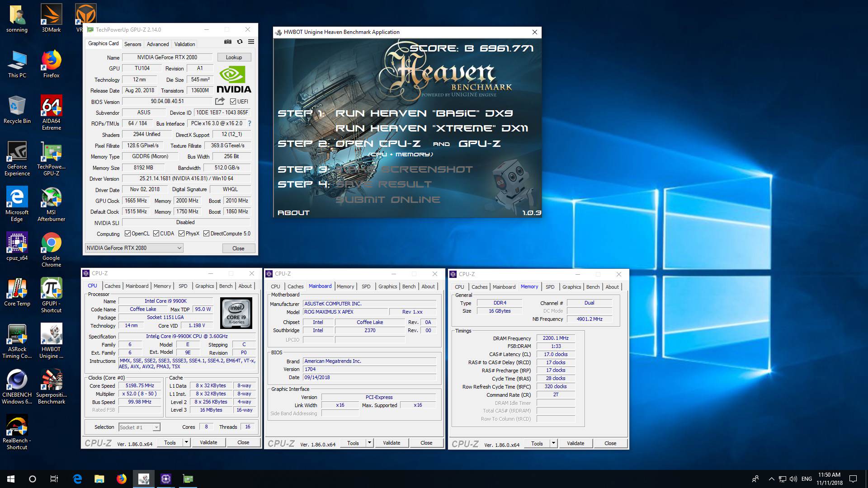The image size is (868, 488).
Task: Open This PC desktop icon
Action: click(x=17, y=64)
